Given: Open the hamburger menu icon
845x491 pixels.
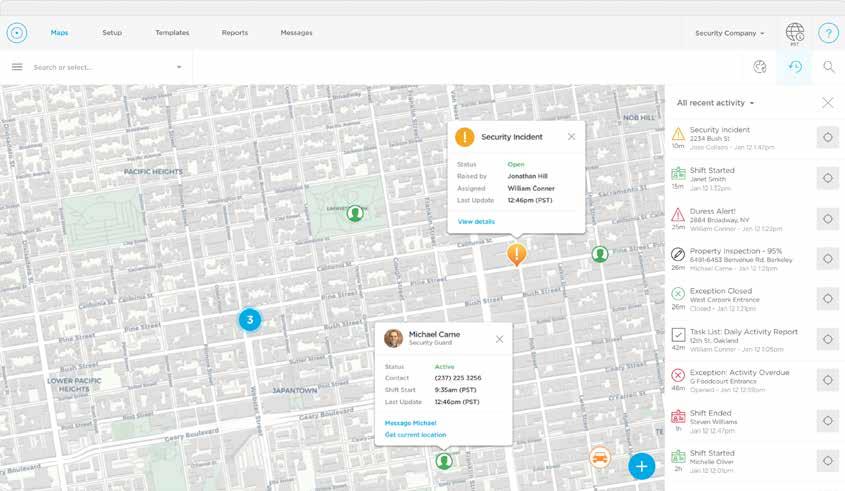Looking at the screenshot, I should pos(17,67).
